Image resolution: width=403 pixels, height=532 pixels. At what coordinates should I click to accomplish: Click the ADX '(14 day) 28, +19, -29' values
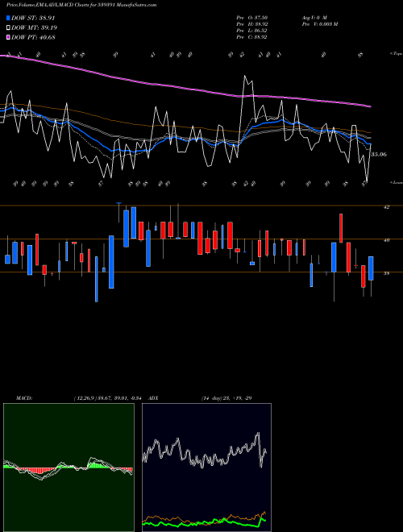(226, 398)
